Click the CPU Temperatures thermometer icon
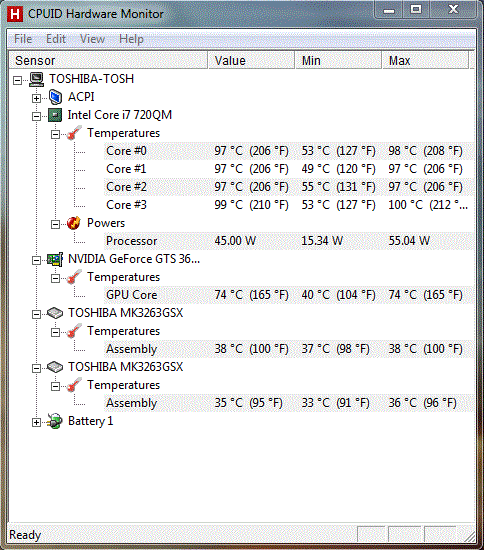Screen dimensions: 484x550 click(x=74, y=133)
